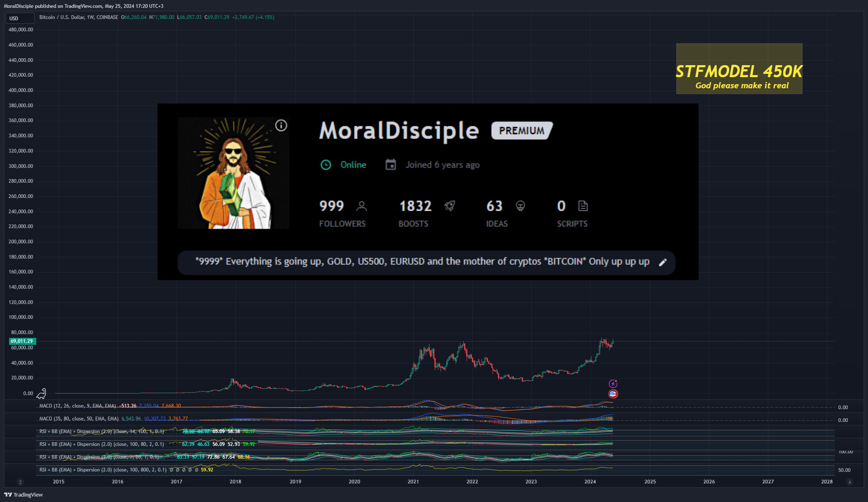The width and height of the screenshot is (868, 502).
Task: Click the 480,000.00 price axis label
Action: [x=21, y=30]
